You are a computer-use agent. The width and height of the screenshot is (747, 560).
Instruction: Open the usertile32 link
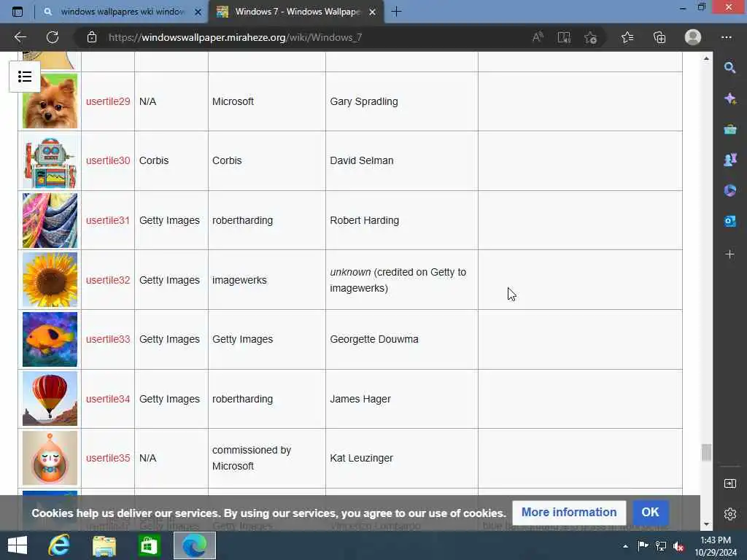tap(108, 280)
